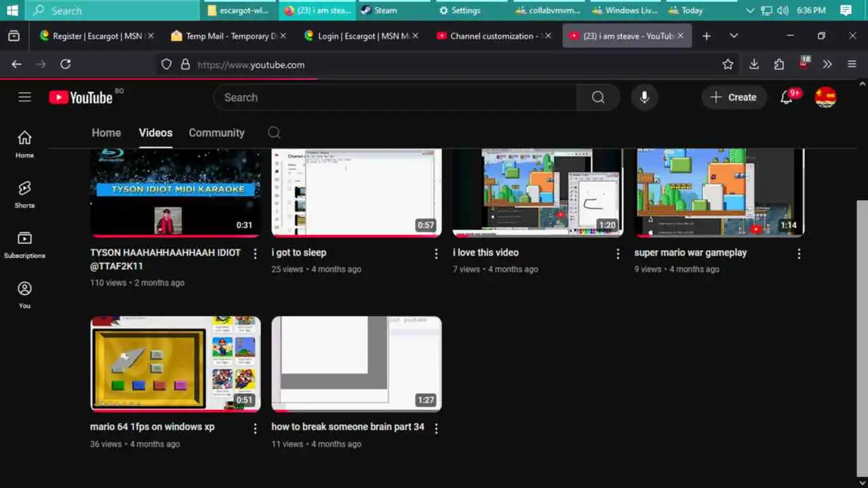Open the taskbar notification center icon
The image size is (868, 488).
point(846,10)
